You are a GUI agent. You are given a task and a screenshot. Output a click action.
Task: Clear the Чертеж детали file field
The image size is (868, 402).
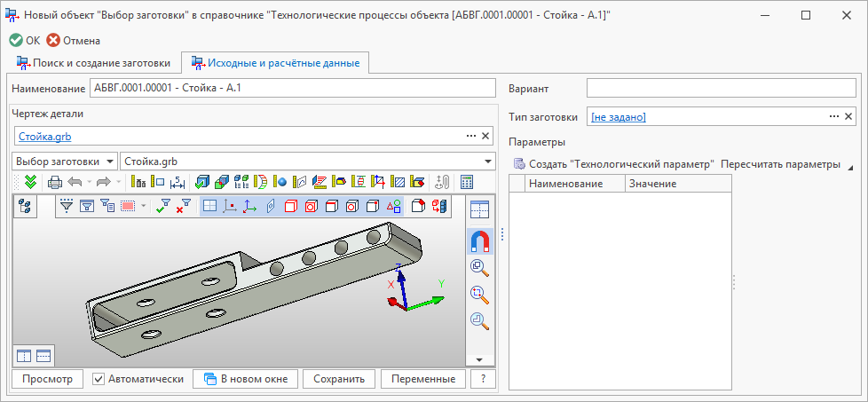coord(485,136)
